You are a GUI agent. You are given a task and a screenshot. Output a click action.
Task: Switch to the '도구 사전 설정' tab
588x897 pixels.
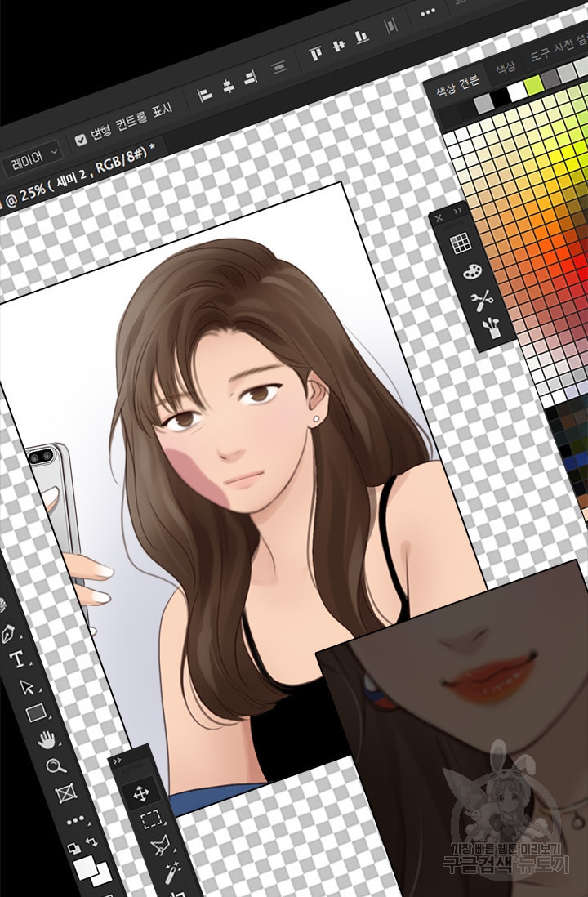[x=559, y=48]
